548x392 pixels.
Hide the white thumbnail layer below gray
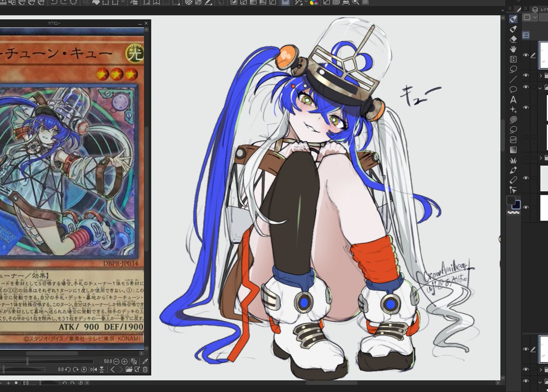tap(526, 207)
